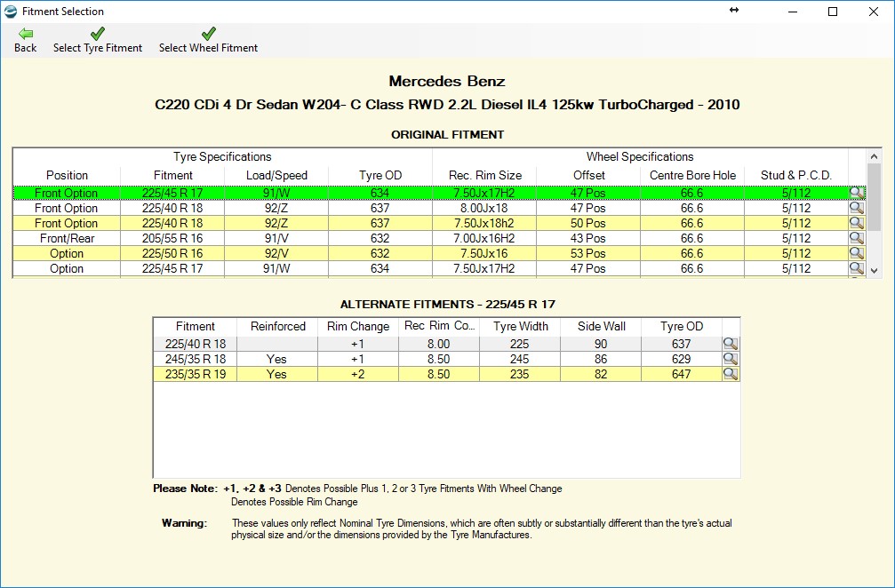Screen dimensions: 895x588
Task: Click the tyre width value 235
Action: coord(520,374)
